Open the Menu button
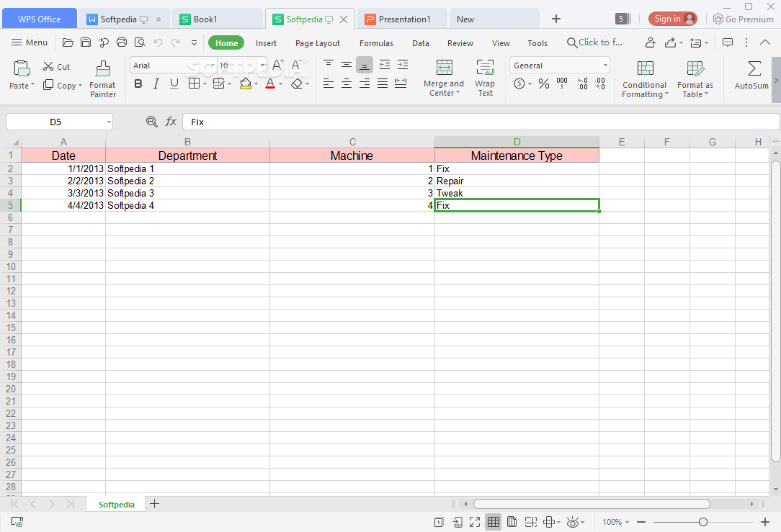 [30, 42]
